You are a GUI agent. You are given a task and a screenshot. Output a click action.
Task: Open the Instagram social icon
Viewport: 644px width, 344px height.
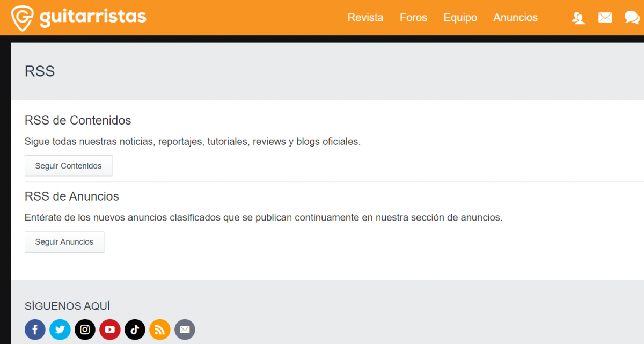(x=85, y=330)
